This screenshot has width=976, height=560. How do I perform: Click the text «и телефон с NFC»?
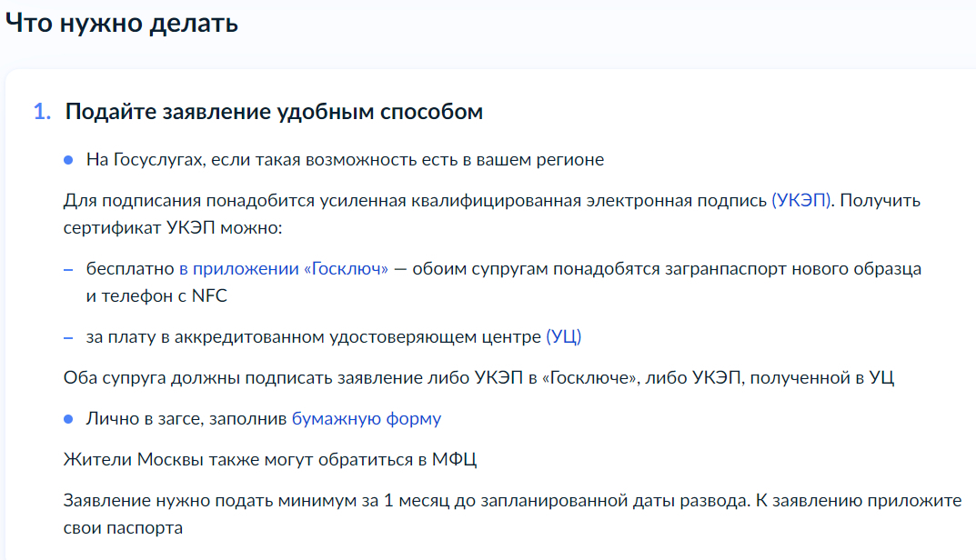click(156, 295)
